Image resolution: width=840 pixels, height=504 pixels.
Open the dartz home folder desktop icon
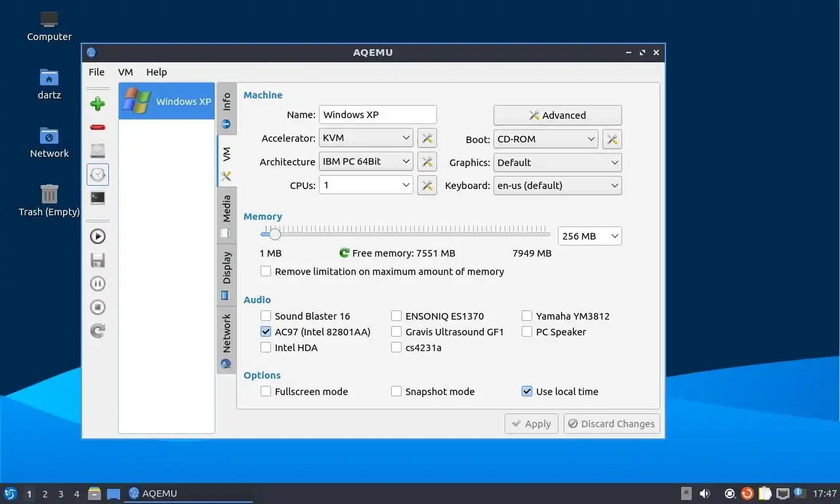coord(49,85)
